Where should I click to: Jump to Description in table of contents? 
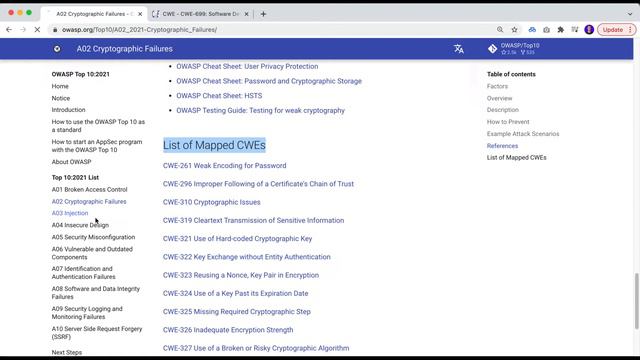[502, 110]
